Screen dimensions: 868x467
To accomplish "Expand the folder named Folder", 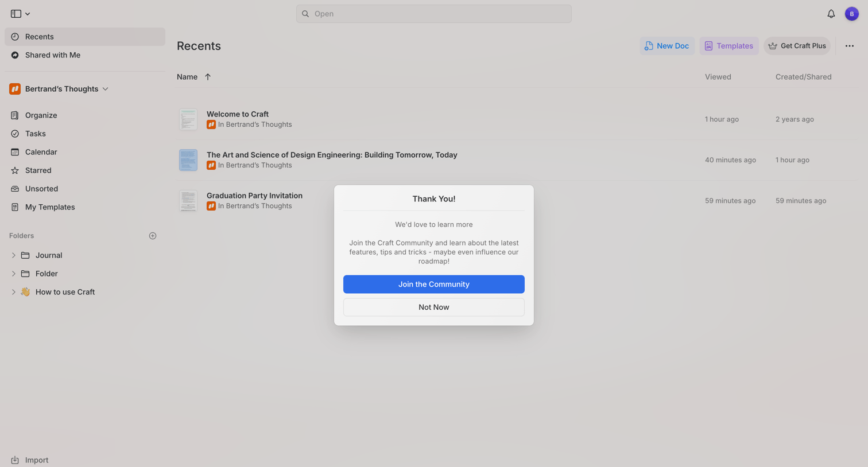I will pyautogui.click(x=13, y=274).
